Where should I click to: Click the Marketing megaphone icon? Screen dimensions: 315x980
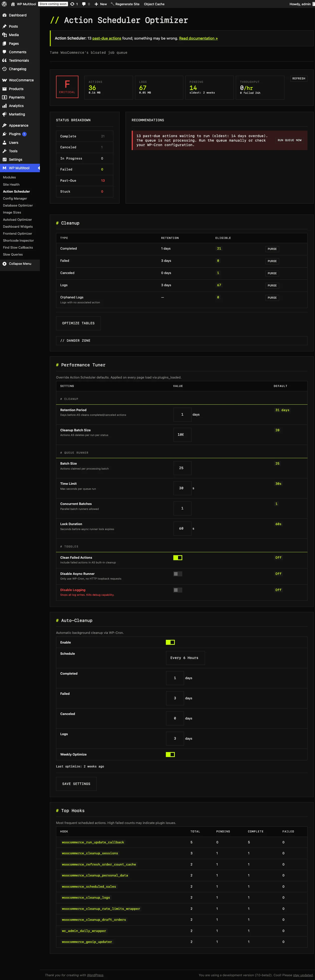coord(4,114)
